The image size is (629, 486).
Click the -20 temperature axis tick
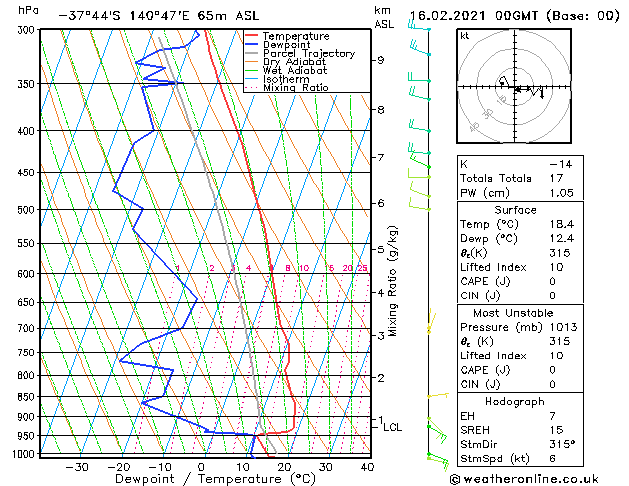click(x=119, y=467)
